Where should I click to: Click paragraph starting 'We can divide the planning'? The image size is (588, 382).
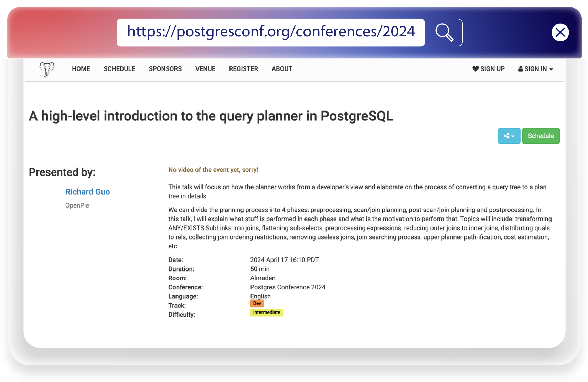[x=360, y=228]
